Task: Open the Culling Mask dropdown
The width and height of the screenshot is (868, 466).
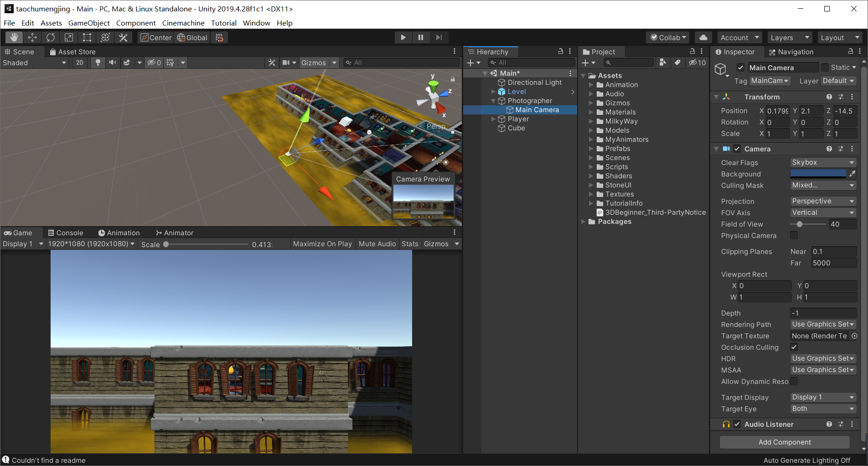Action: tap(823, 185)
